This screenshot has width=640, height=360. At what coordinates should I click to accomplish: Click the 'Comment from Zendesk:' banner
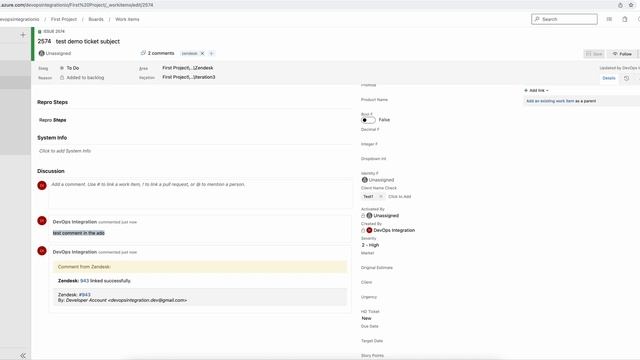[200, 267]
